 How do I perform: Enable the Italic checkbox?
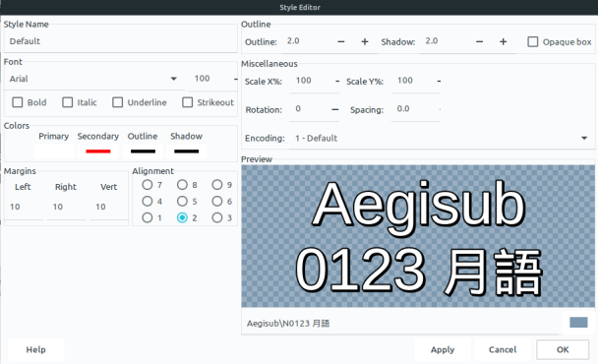[x=68, y=102]
